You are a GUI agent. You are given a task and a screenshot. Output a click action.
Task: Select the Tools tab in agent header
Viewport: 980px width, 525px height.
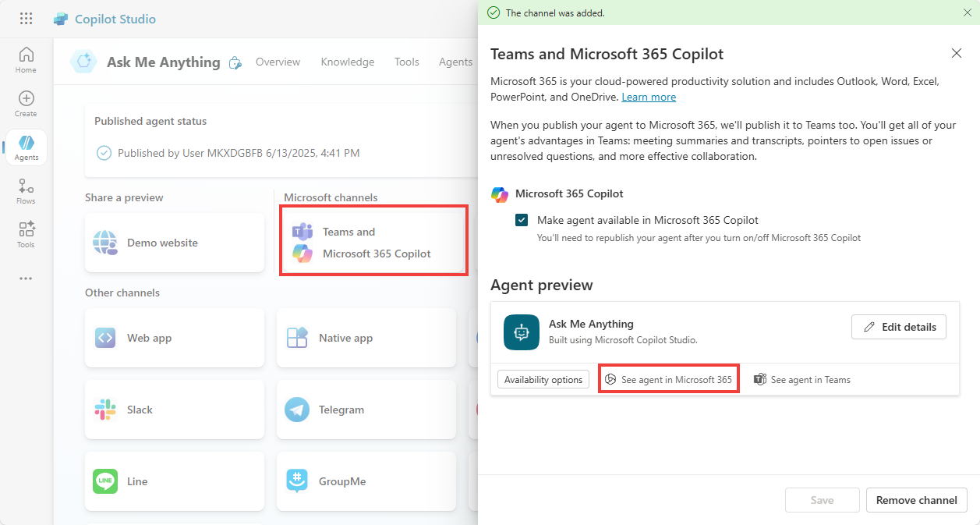pyautogui.click(x=406, y=62)
